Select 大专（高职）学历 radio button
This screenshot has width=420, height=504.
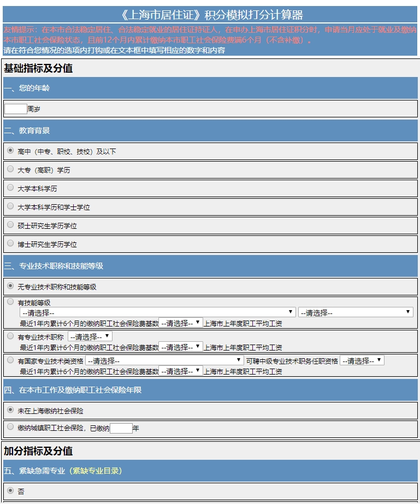pos(10,169)
